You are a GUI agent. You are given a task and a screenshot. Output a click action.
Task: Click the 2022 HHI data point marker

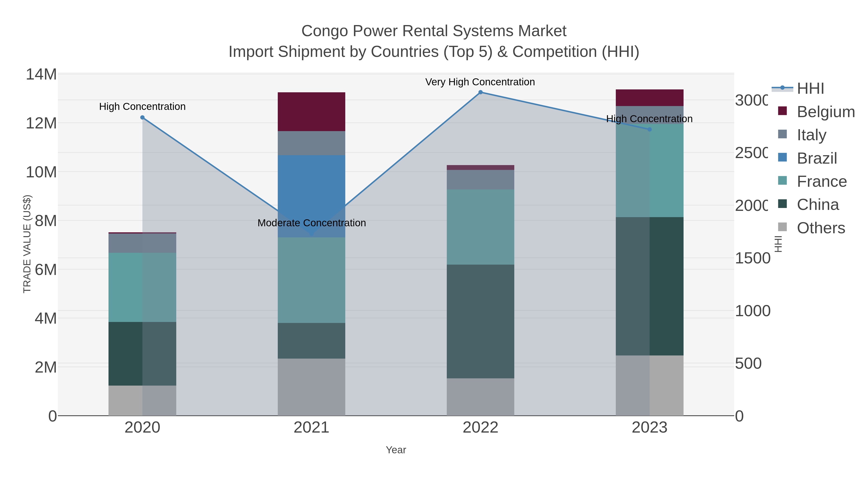tap(481, 92)
